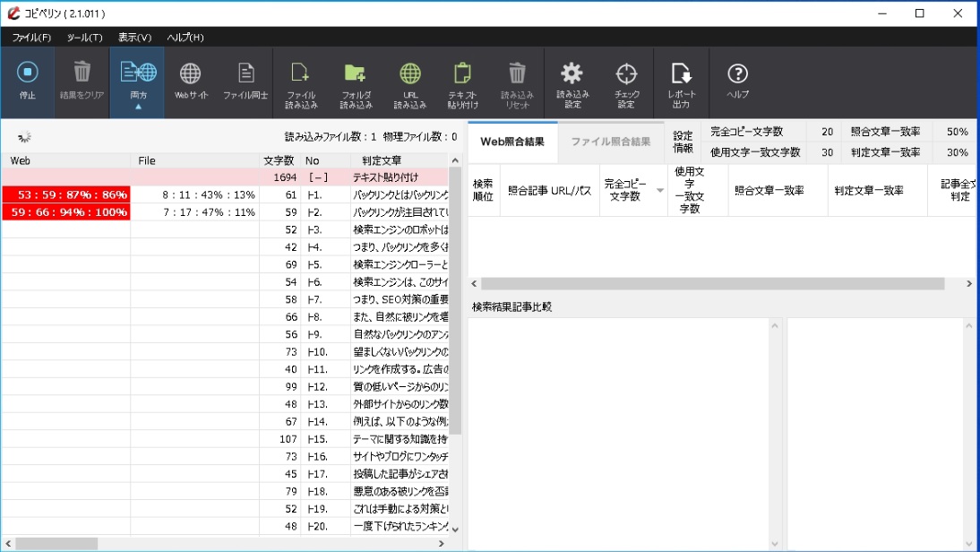
Task: Open チェック設定 crosshair icon
Action: (626, 73)
